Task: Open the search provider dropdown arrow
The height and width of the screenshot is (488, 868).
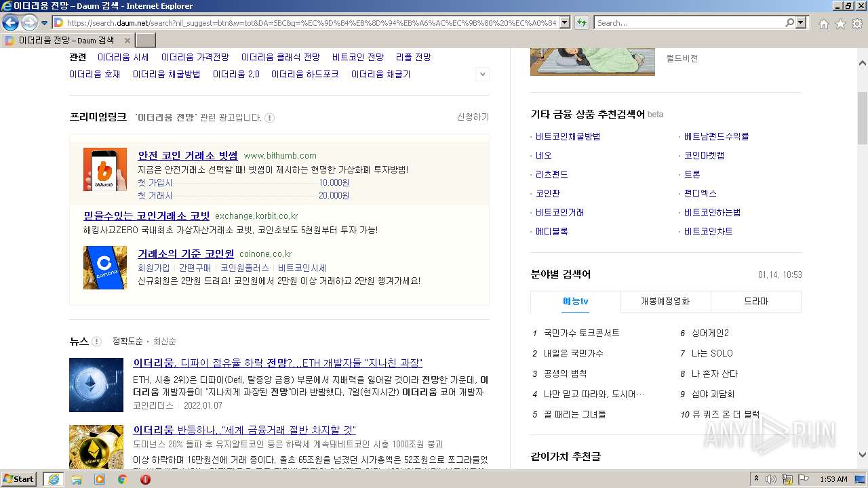Action: pyautogui.click(x=802, y=23)
